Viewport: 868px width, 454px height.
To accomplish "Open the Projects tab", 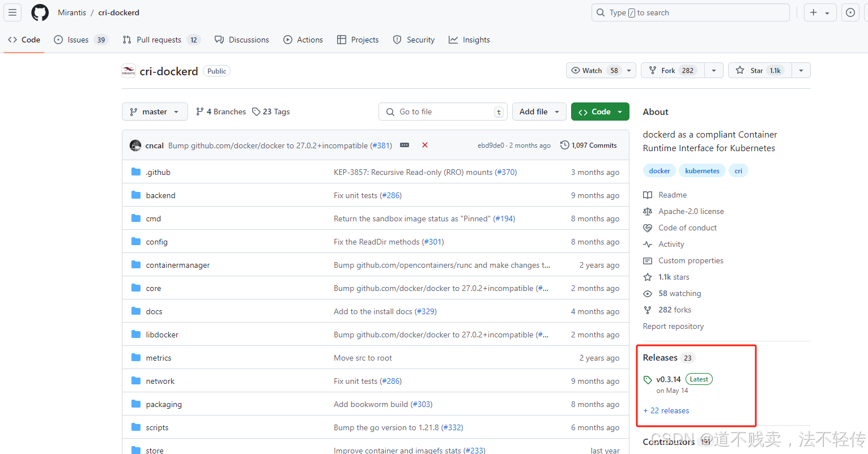I will pyautogui.click(x=358, y=40).
